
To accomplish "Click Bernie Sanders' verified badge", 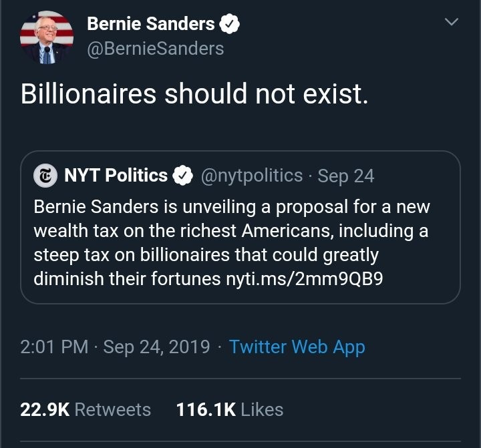I will (230, 25).
